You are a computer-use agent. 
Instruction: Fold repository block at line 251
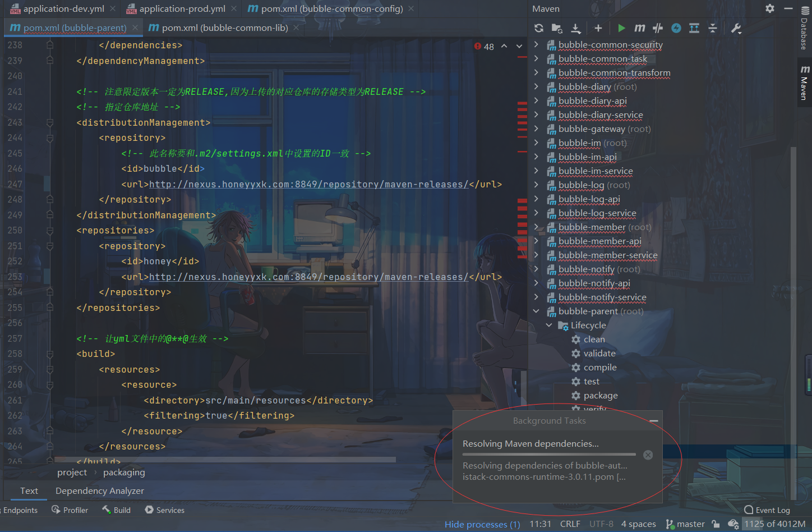click(x=50, y=246)
